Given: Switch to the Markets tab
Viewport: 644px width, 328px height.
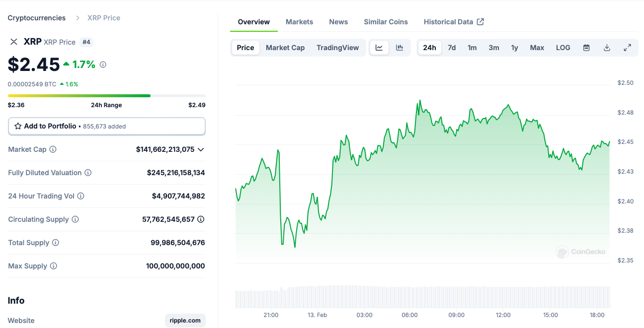Looking at the screenshot, I should coord(299,21).
